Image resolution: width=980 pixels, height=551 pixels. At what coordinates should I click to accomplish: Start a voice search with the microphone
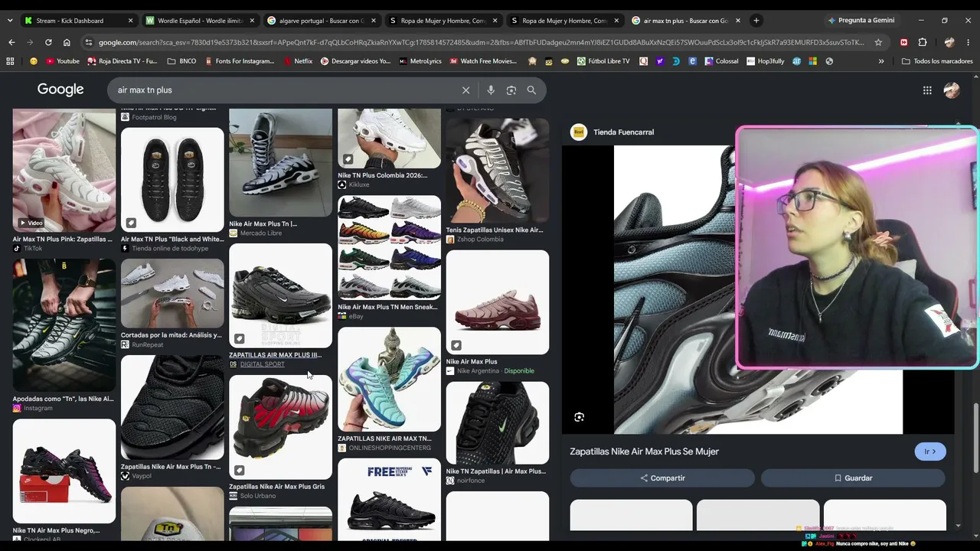[x=491, y=90]
